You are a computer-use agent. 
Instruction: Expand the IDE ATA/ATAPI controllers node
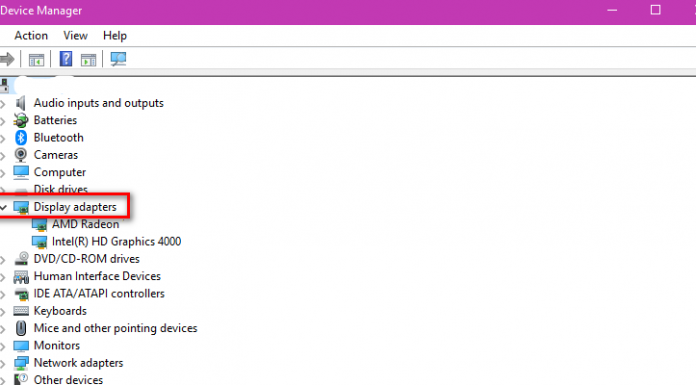pos(3,294)
